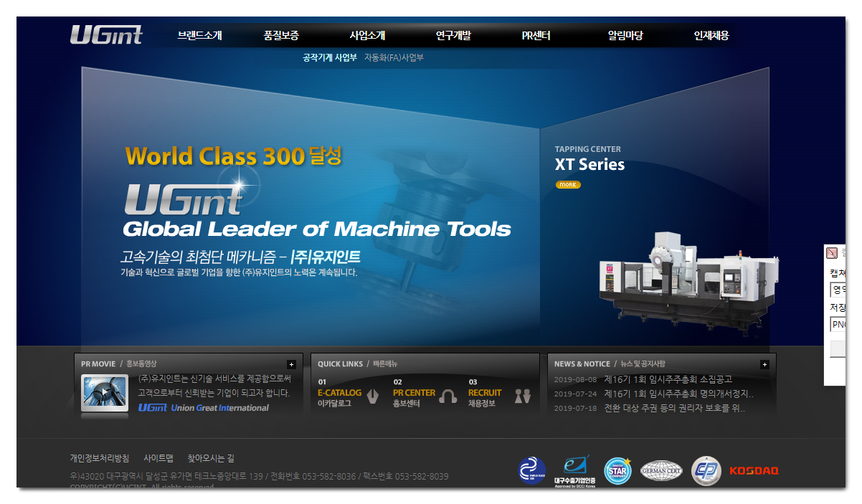Open the 품질보증 menu

pos(281,35)
